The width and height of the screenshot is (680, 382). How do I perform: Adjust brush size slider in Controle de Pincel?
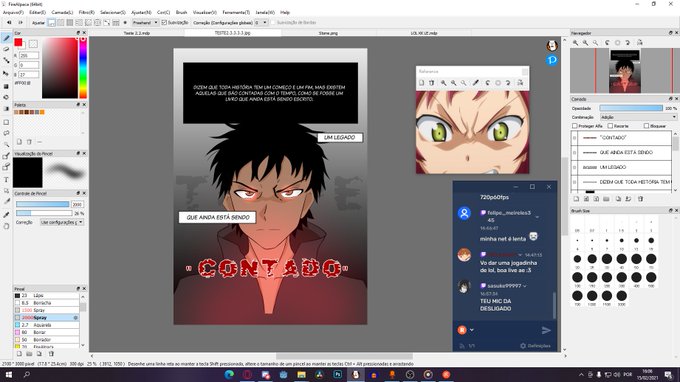click(x=42, y=204)
